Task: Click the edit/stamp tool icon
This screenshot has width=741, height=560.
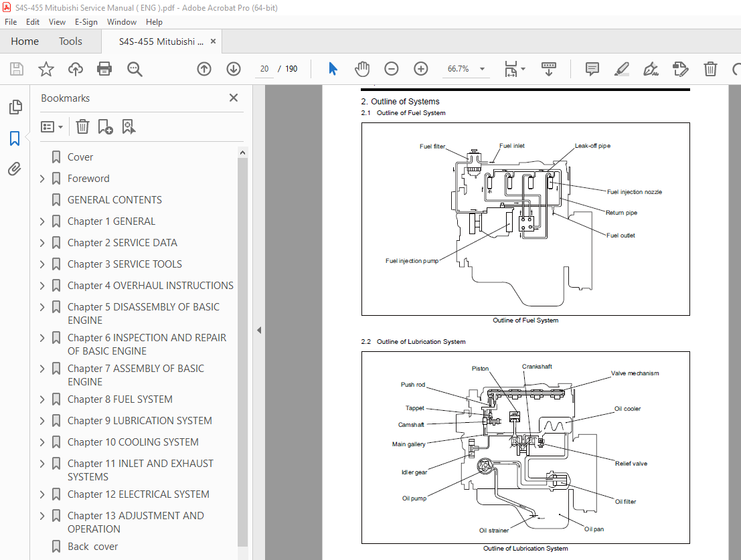Action: point(680,69)
